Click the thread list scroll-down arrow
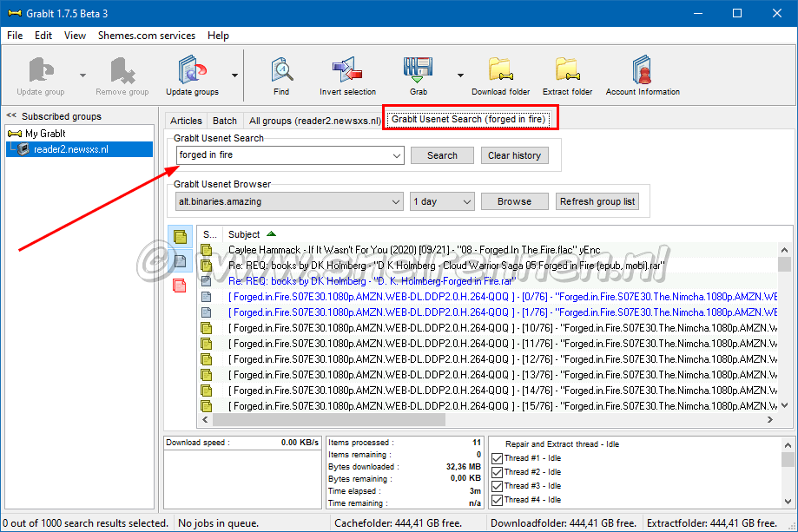The width and height of the screenshot is (798, 532). coord(788,501)
